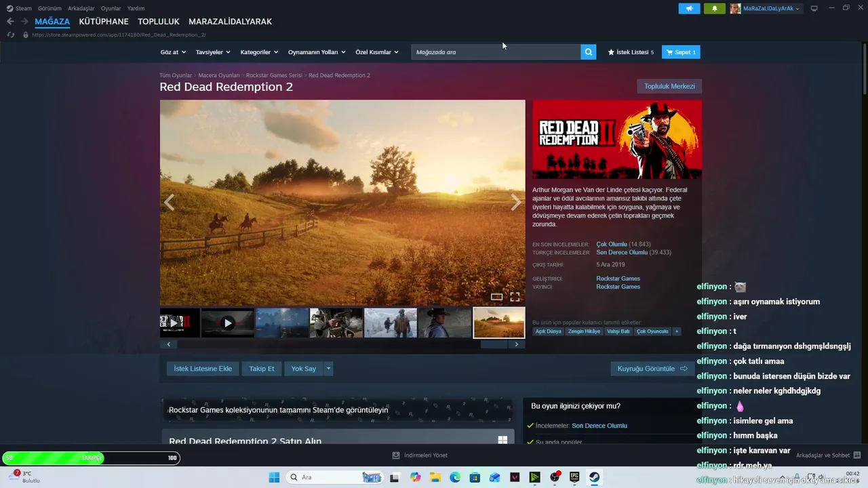
Task: Open the Görünüm menu
Action: [50, 8]
